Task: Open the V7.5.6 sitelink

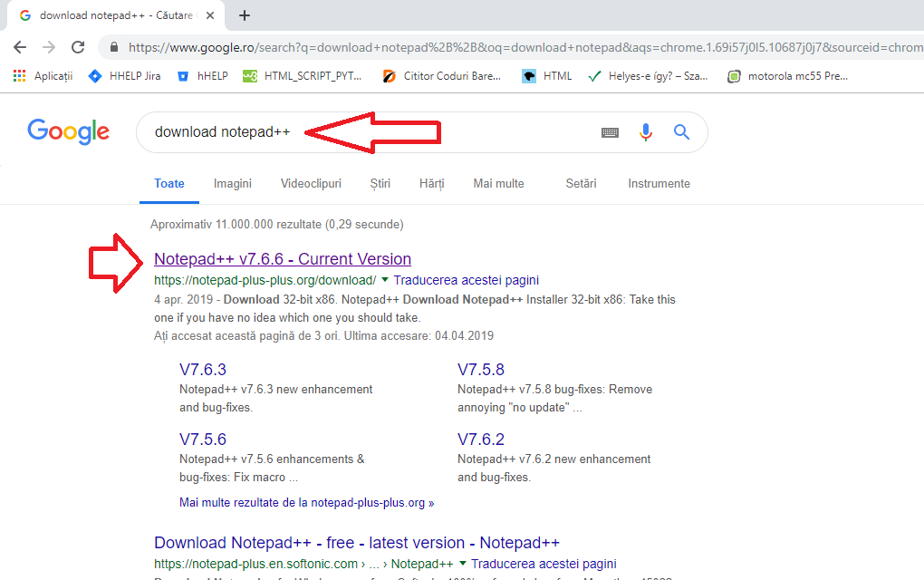Action: pos(203,440)
